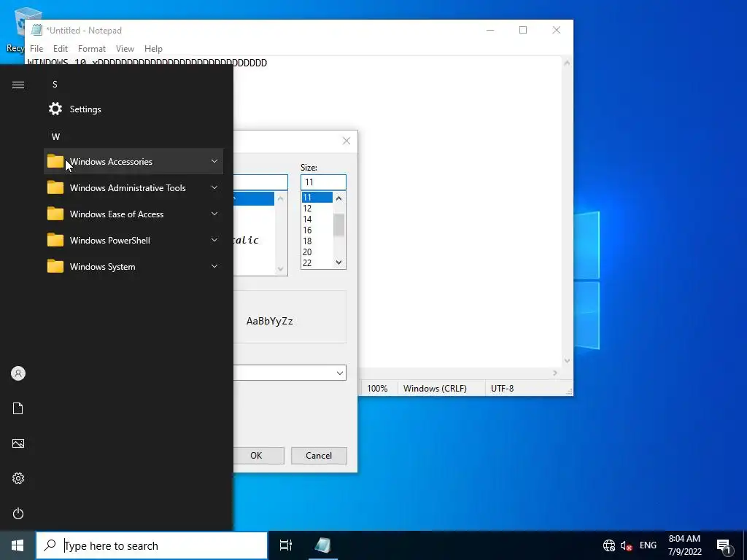This screenshot has height=560, width=747.
Task: Open Pictures icon in Start sidebar
Action: click(x=18, y=443)
